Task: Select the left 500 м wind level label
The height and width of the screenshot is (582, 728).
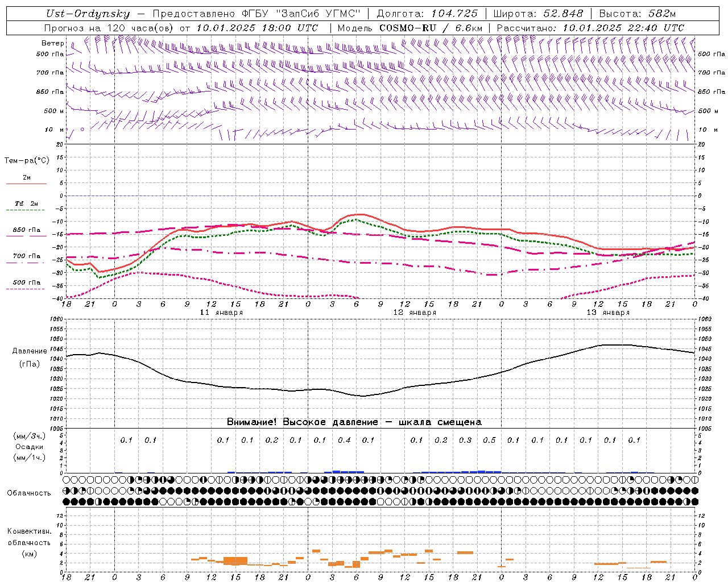Action: 53,111
